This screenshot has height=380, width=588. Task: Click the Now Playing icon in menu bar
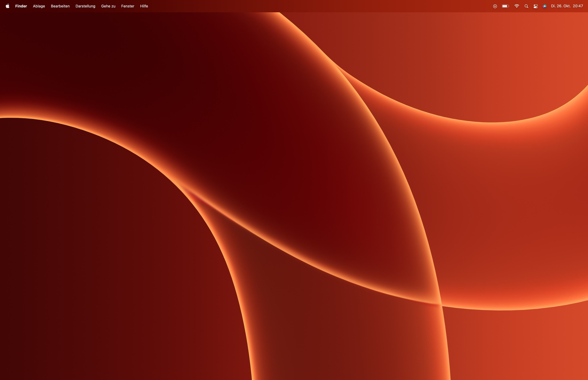[495, 6]
